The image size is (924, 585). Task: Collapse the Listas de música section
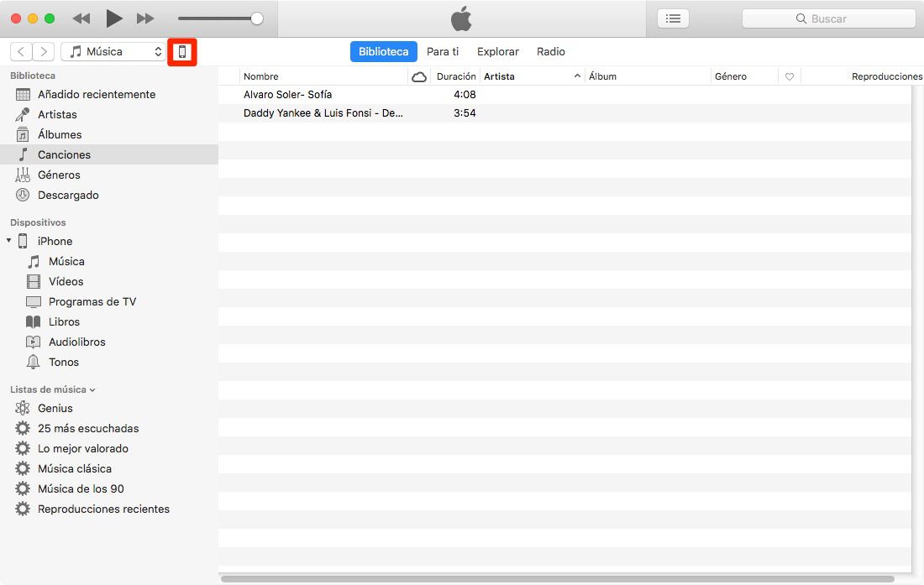[x=92, y=390]
